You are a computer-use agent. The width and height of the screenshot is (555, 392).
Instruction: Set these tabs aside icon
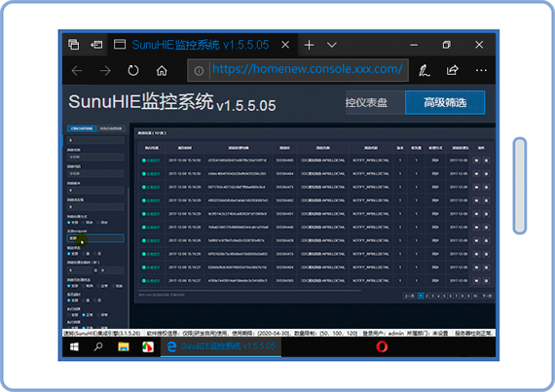pos(96,45)
